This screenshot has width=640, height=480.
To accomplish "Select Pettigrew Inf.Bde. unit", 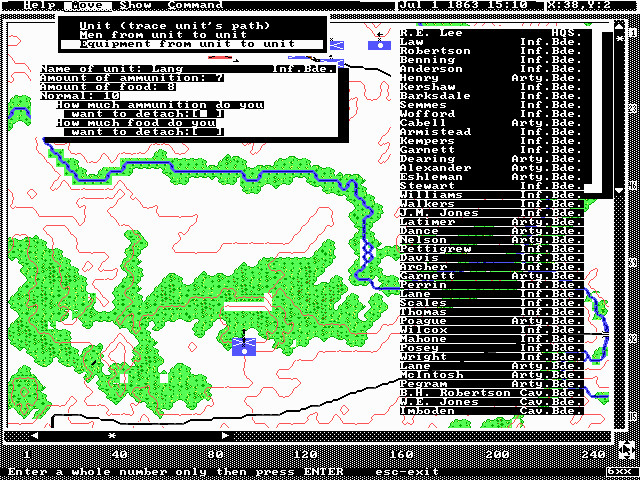I will click(491, 249).
